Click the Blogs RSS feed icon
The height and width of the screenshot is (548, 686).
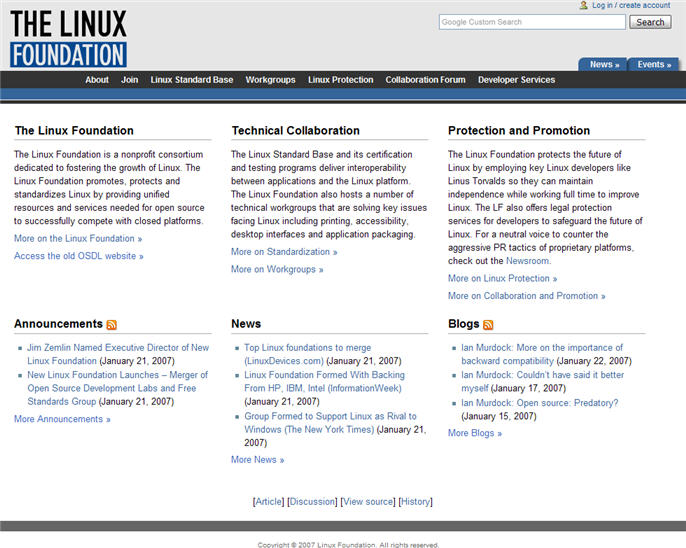(x=488, y=325)
